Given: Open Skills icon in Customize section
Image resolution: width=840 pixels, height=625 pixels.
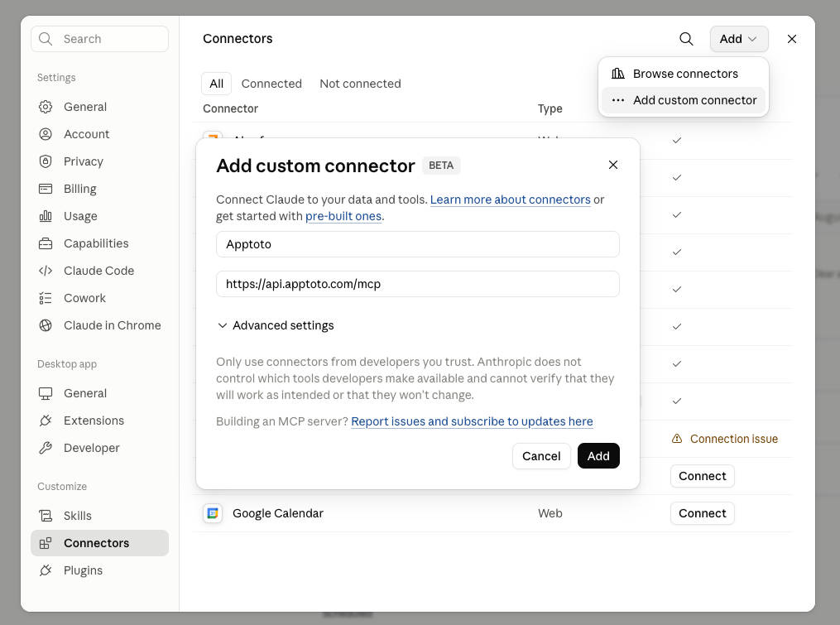Looking at the screenshot, I should (x=46, y=516).
